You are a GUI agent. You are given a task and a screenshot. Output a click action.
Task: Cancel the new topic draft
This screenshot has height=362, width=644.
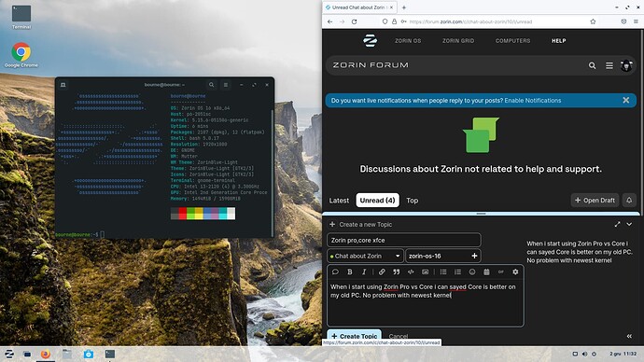398,336
